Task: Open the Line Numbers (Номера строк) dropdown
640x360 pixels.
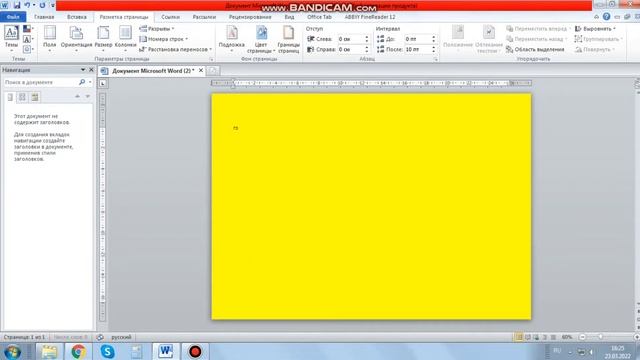Action: [x=164, y=39]
